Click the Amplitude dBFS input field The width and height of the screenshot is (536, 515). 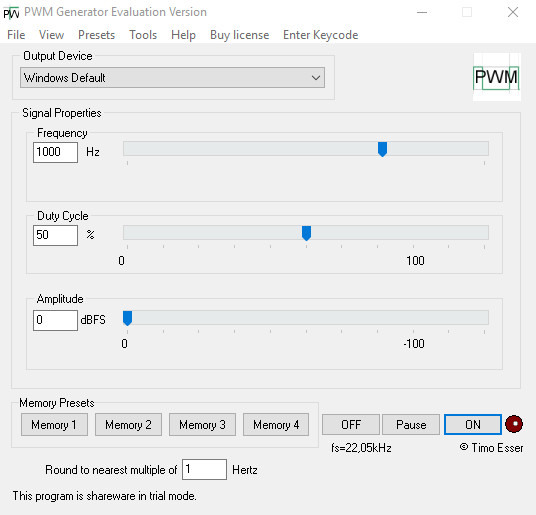click(55, 320)
